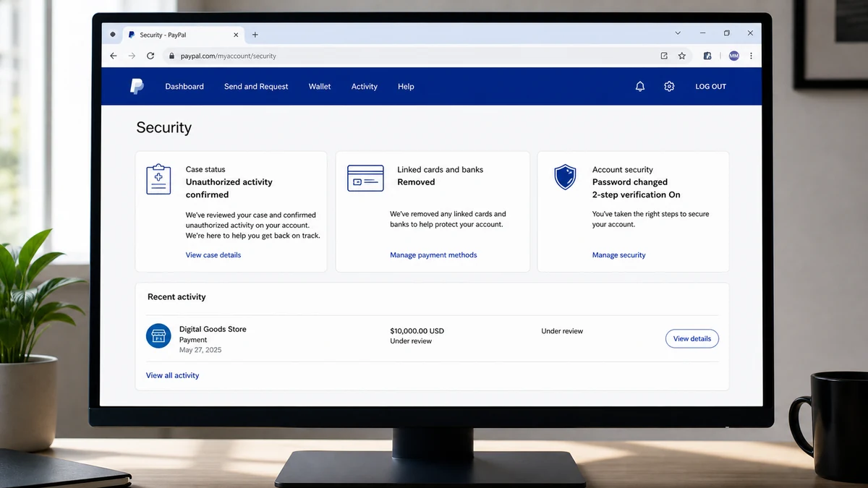Click the 'Removed' status text
868x488 pixels.
[x=416, y=182]
